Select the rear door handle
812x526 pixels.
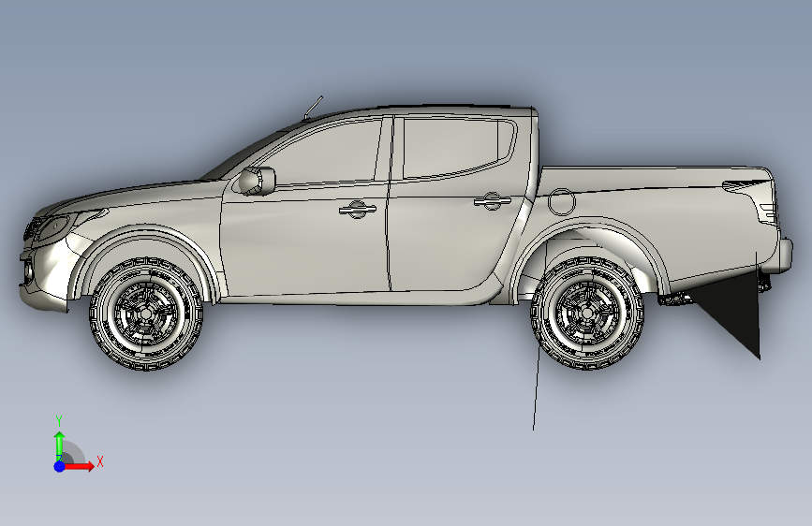click(492, 201)
